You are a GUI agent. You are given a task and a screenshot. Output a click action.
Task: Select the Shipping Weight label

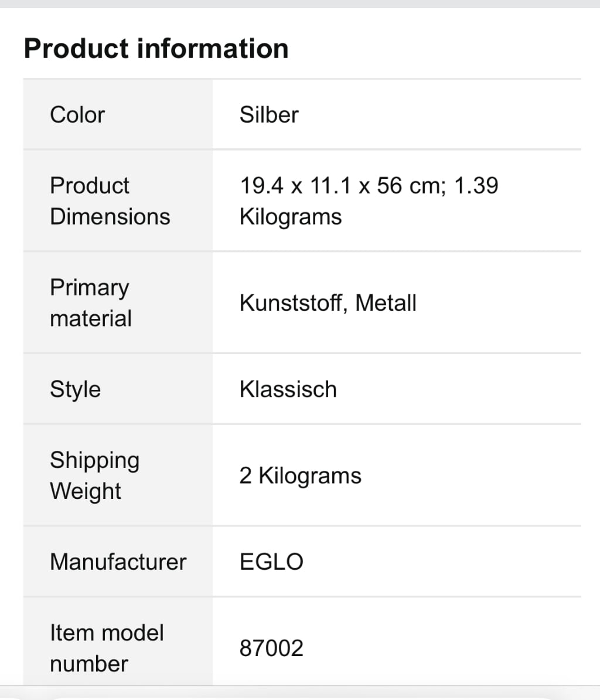click(94, 475)
